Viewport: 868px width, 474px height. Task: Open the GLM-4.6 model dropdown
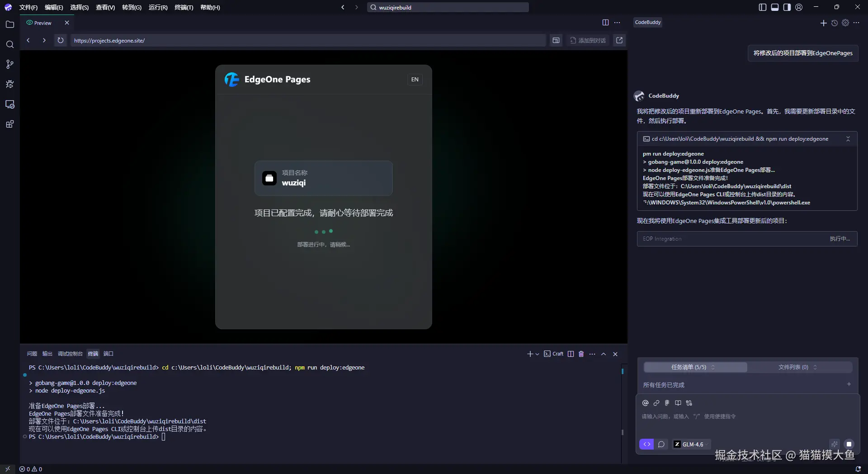click(x=692, y=444)
